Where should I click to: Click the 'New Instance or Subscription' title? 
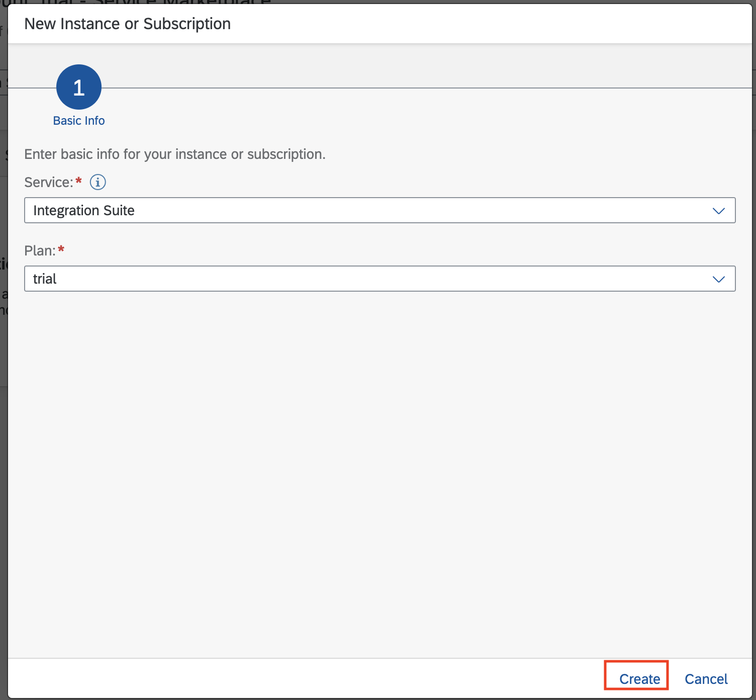(128, 24)
